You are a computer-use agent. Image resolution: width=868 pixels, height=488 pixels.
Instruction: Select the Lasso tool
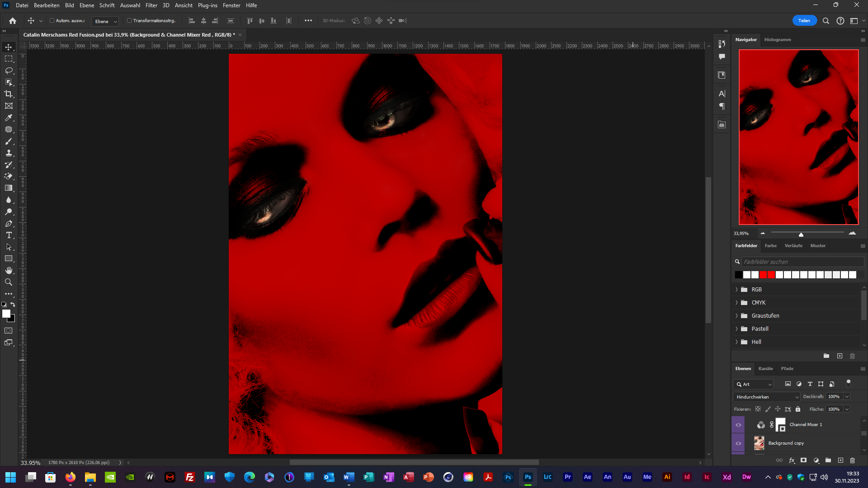[x=9, y=70]
